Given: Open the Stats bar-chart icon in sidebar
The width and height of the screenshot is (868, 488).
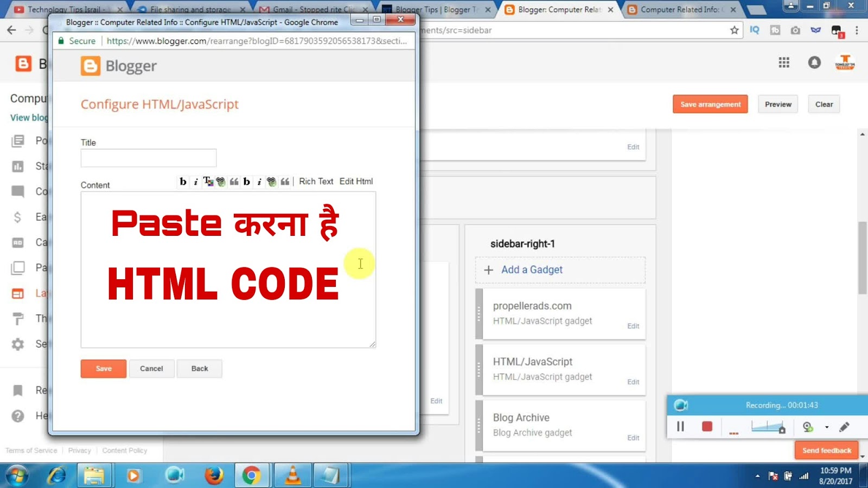Looking at the screenshot, I should [18, 166].
